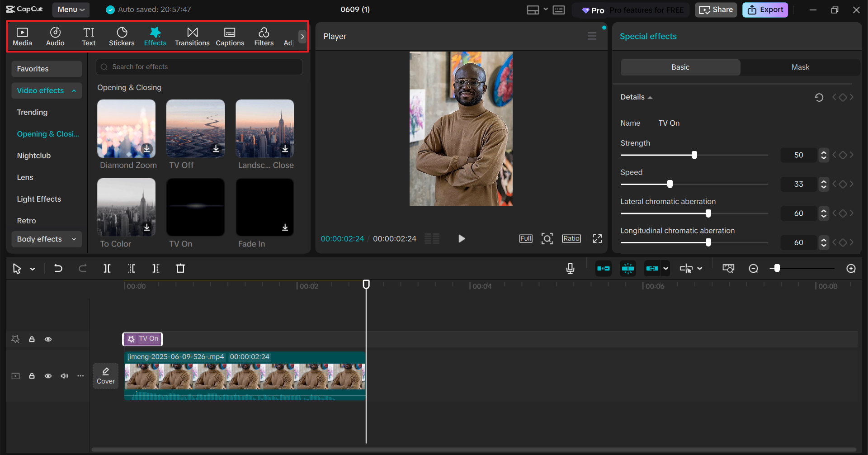Open the voiceover microphone tool
The width and height of the screenshot is (868, 455).
pos(570,268)
